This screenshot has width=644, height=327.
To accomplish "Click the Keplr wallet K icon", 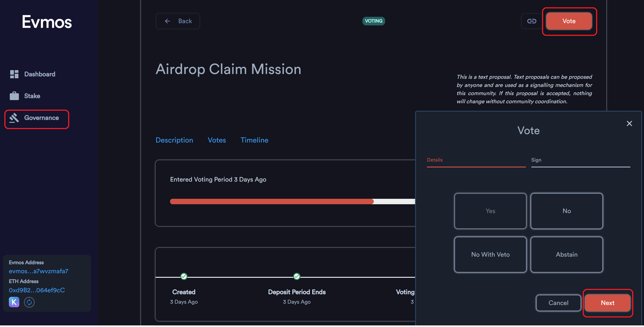I will click(14, 302).
